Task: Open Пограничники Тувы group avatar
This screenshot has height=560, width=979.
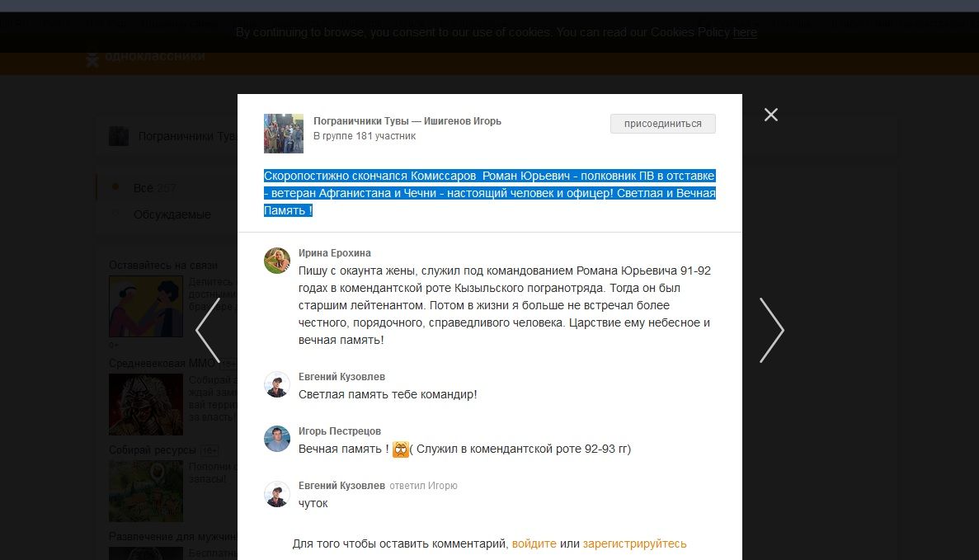Action: pos(284,134)
